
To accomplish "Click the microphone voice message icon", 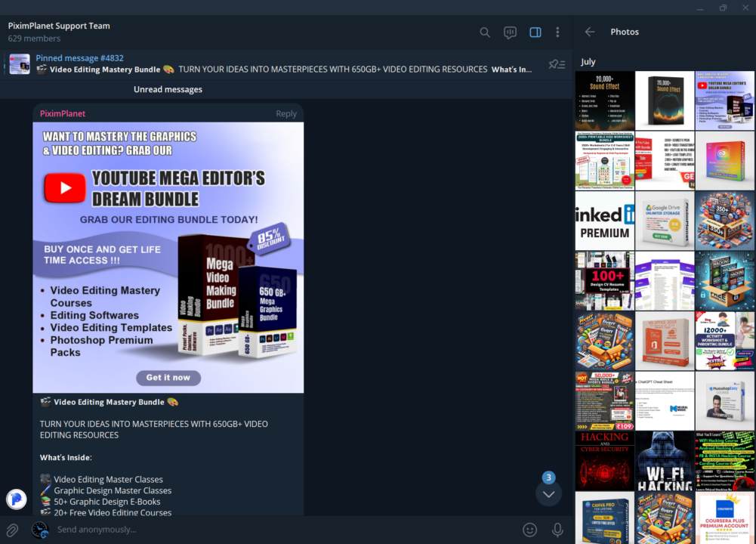I will [x=557, y=530].
